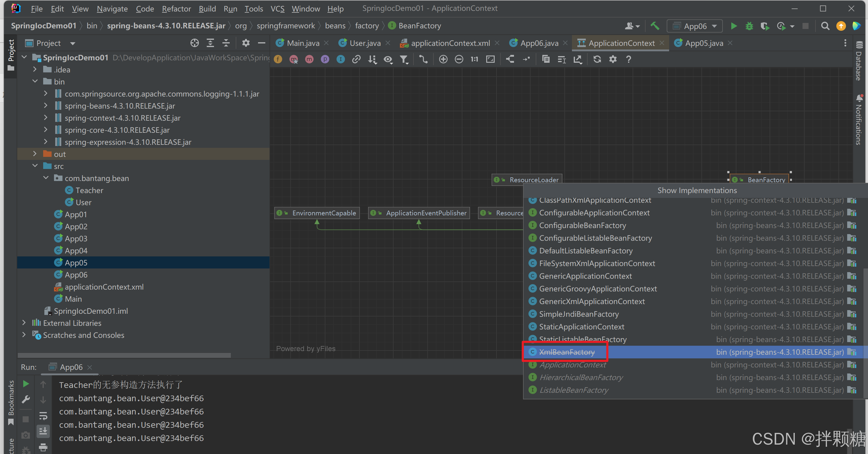This screenshot has width=868, height=454.
Task: Expand spring-core-4.3.10.RELEASE.jar node
Action: pos(46,130)
